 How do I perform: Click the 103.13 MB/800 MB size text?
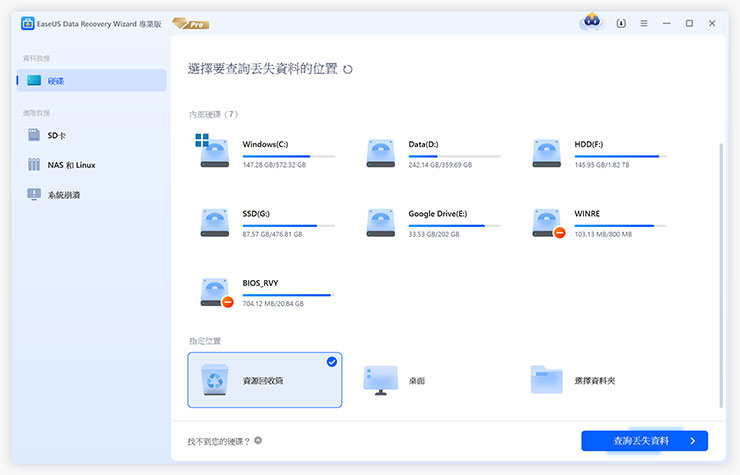point(603,234)
